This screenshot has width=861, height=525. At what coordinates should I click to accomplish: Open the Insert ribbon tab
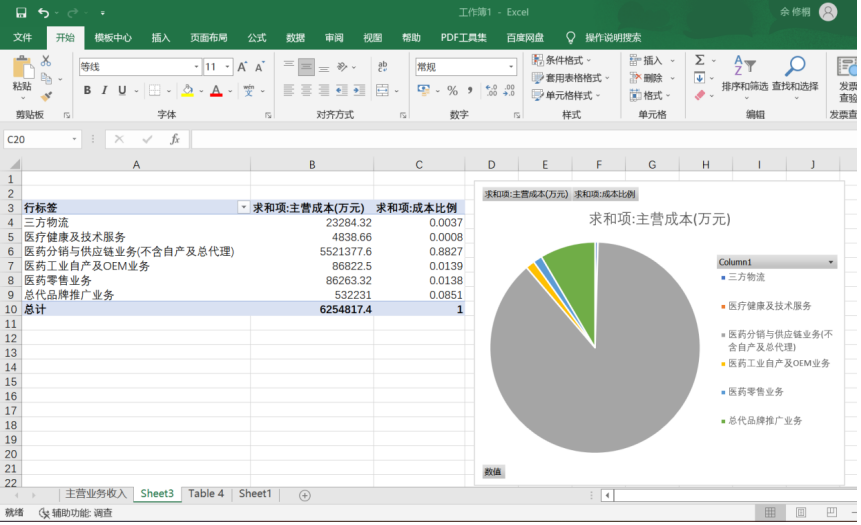(x=160, y=37)
